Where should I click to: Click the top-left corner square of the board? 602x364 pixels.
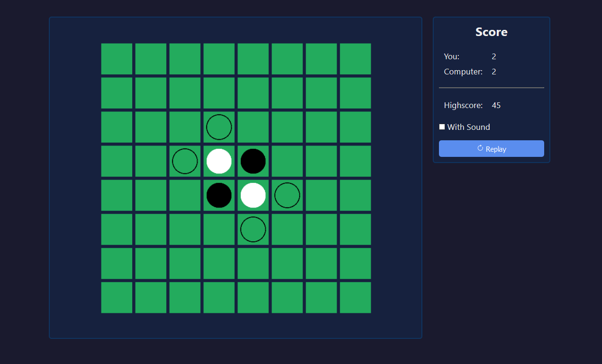click(x=117, y=59)
